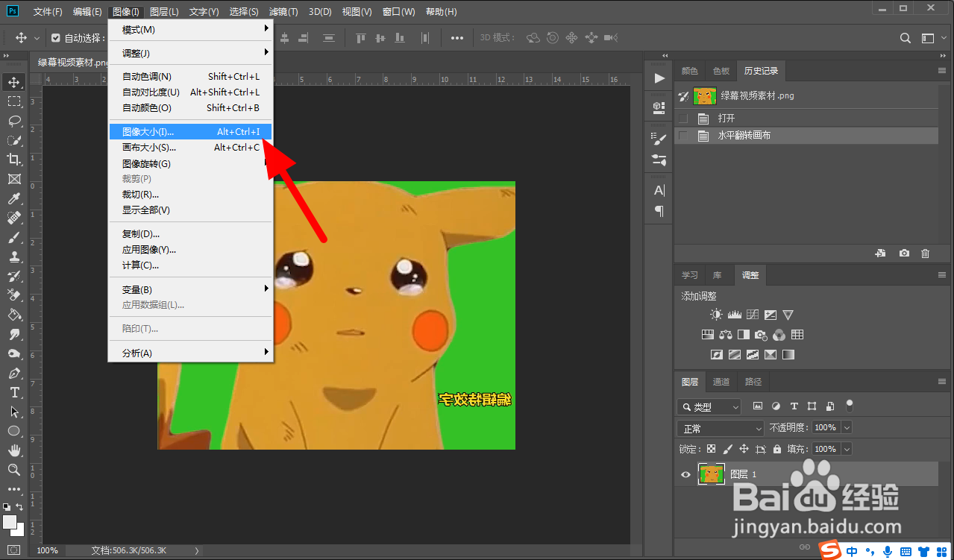
Task: Open the 滤镜(T) menu
Action: [x=283, y=12]
